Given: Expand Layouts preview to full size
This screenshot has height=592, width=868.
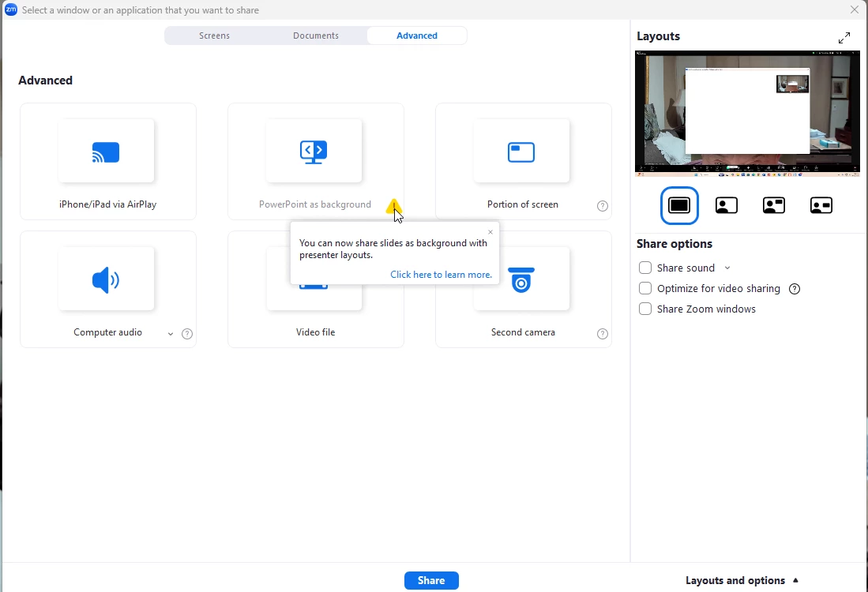Looking at the screenshot, I should (x=844, y=38).
